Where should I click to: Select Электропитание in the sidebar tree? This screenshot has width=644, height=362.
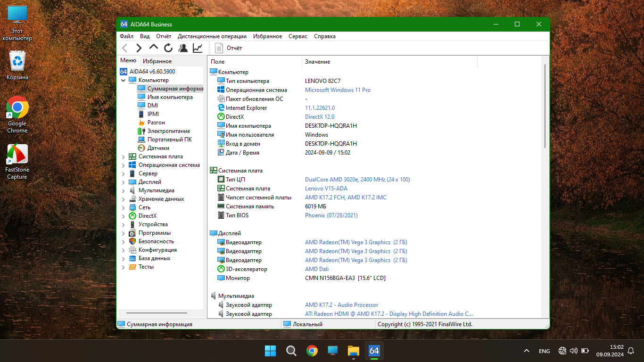coord(168,131)
